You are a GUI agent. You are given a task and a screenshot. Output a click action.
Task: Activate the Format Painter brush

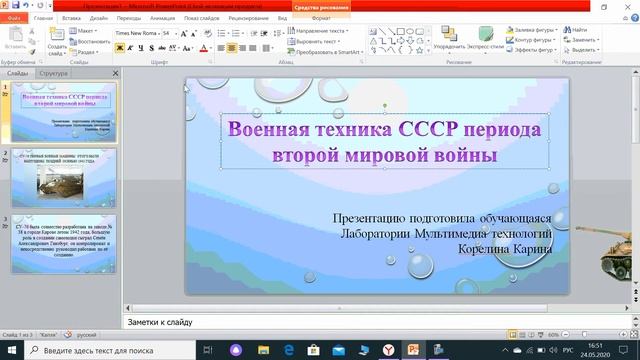(32, 51)
